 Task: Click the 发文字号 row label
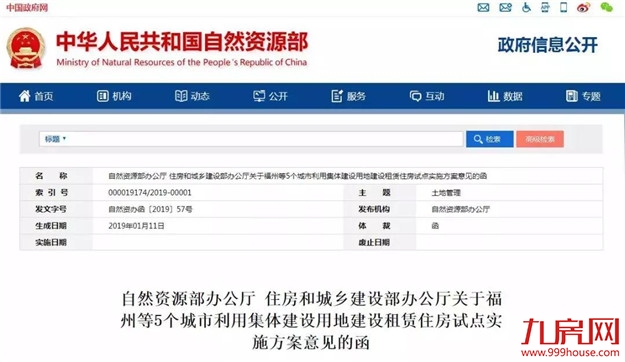point(51,209)
